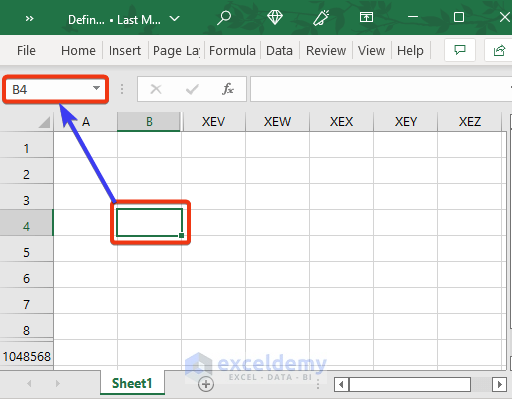The image size is (512, 399).
Task: Select column XEX header
Action: pos(341,122)
